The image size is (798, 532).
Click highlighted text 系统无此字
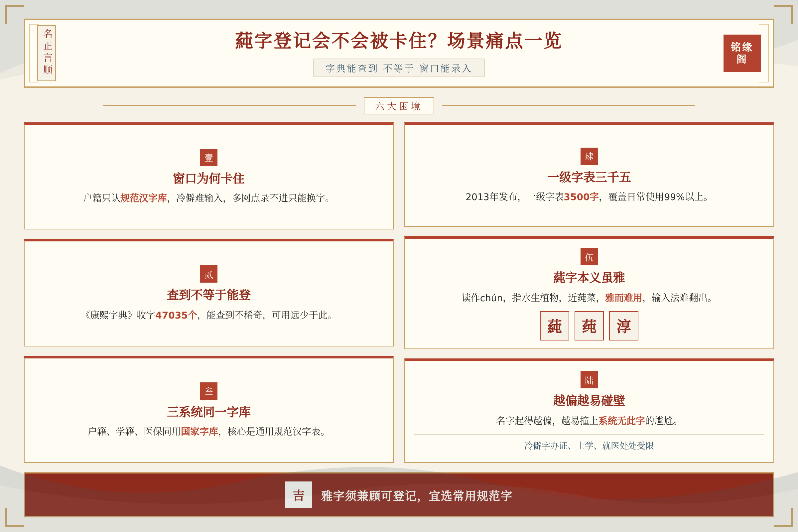click(x=621, y=421)
